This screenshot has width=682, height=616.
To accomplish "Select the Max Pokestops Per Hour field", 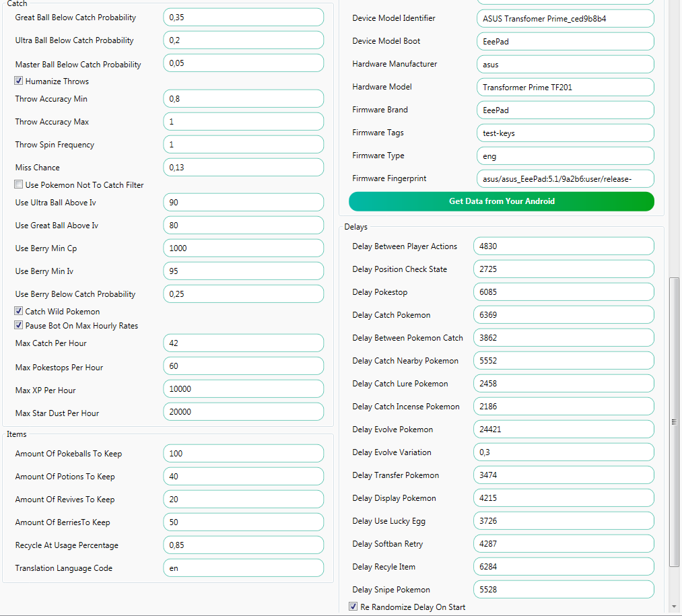I will [x=244, y=366].
